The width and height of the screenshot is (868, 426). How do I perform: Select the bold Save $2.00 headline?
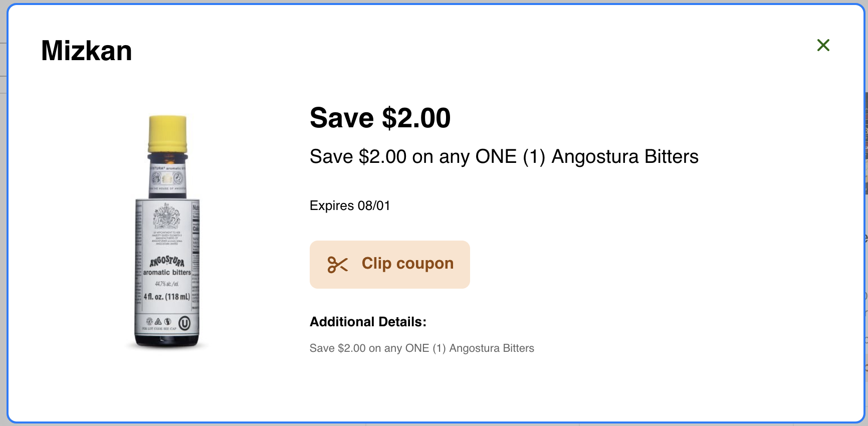point(380,118)
